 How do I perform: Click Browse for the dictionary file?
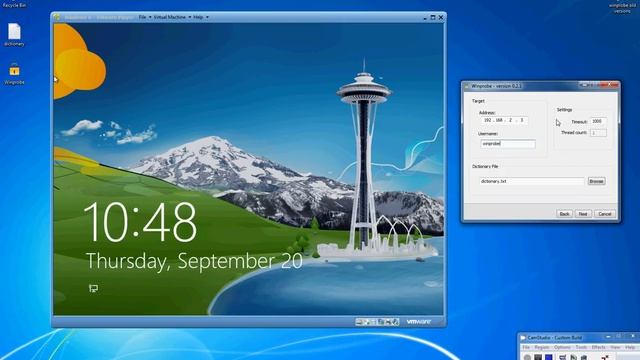tap(596, 181)
